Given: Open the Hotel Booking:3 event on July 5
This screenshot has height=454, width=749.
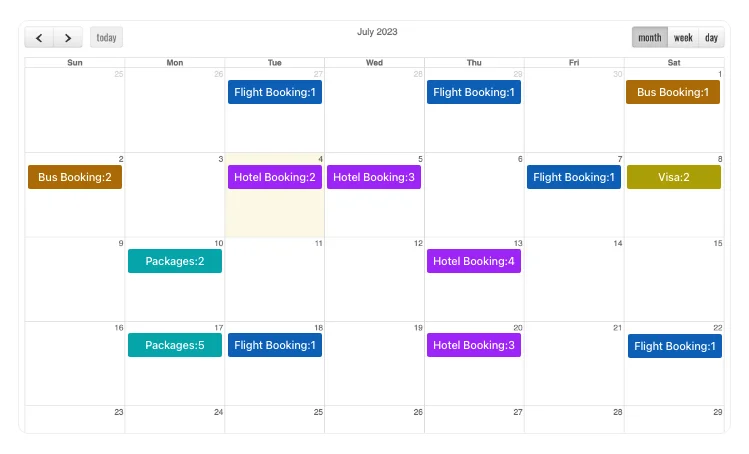Looking at the screenshot, I should point(374,177).
